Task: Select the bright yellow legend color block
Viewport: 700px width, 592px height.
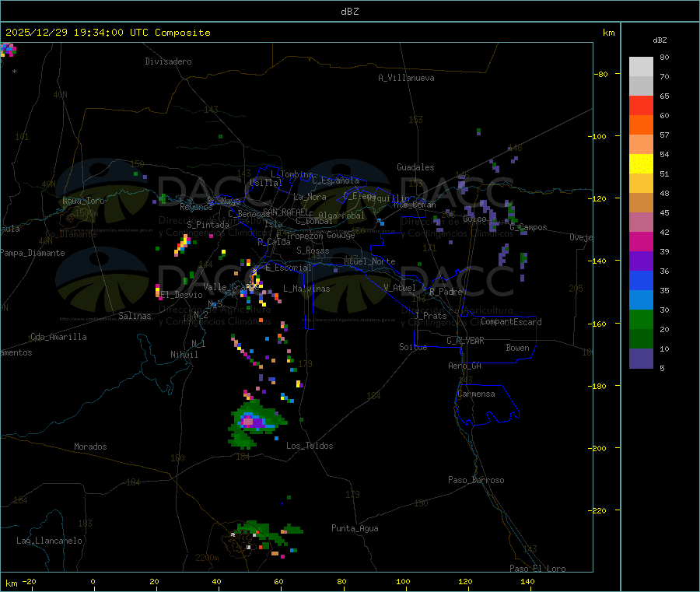Action: [x=641, y=163]
